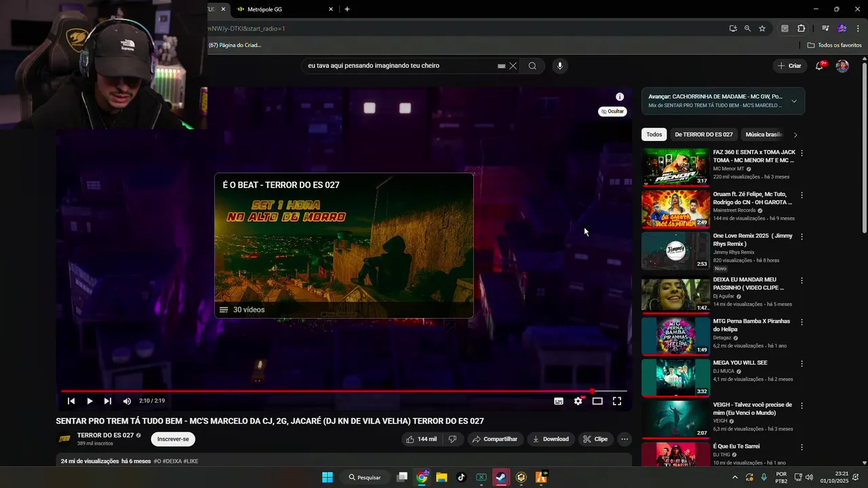The height and width of the screenshot is (488, 868).
Task: Show more filter chips with arrow
Action: pos(795,135)
